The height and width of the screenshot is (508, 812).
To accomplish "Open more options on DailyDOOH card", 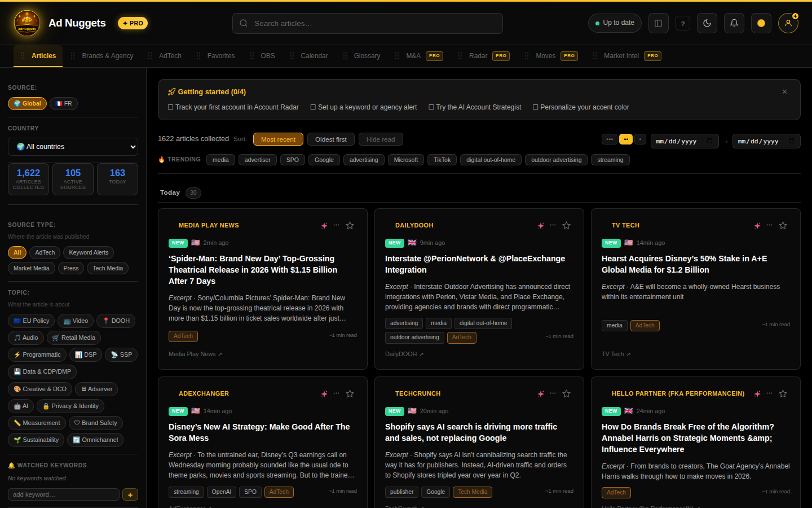I will pos(553,225).
